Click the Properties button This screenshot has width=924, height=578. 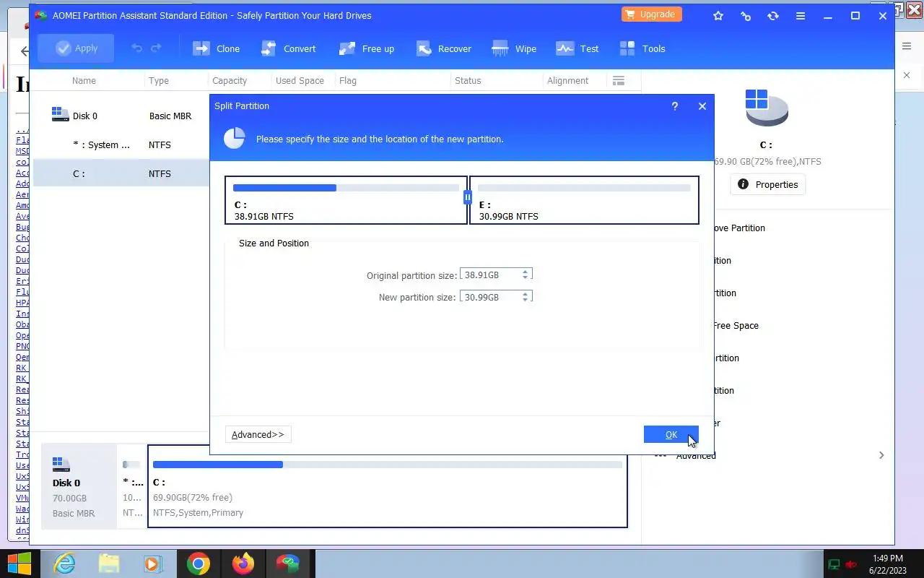click(767, 184)
